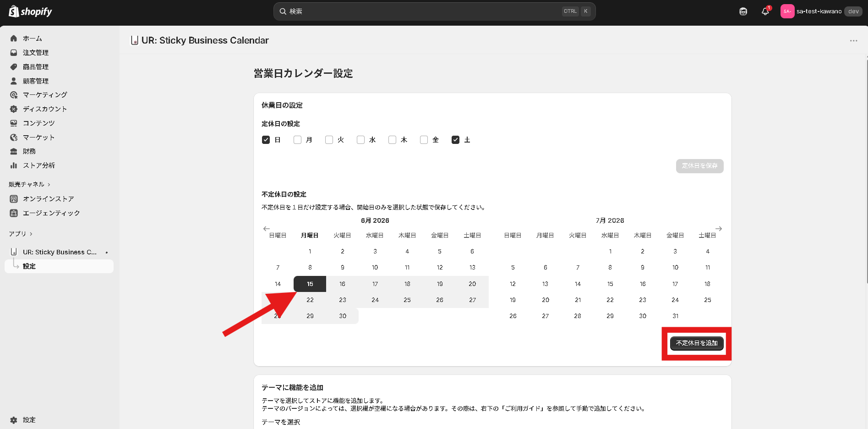Select June 15 in calendar
Screen dimensions: 868x429
310,284
